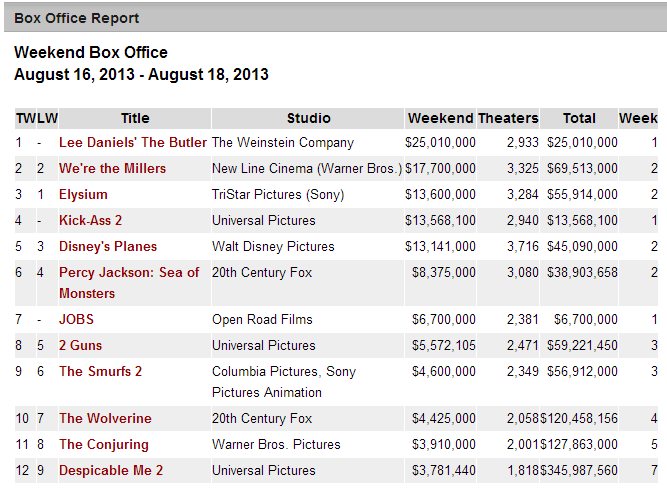Open the Elysium movie link
The width and height of the screenshot is (667, 494).
click(x=83, y=195)
